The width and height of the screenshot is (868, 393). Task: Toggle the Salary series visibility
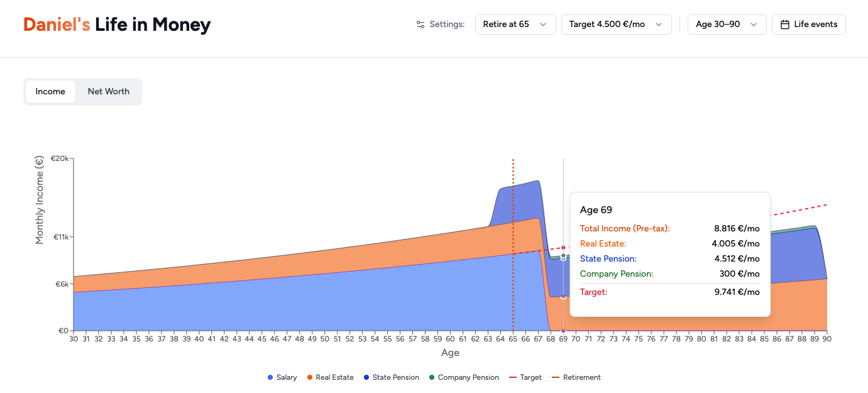(285, 377)
